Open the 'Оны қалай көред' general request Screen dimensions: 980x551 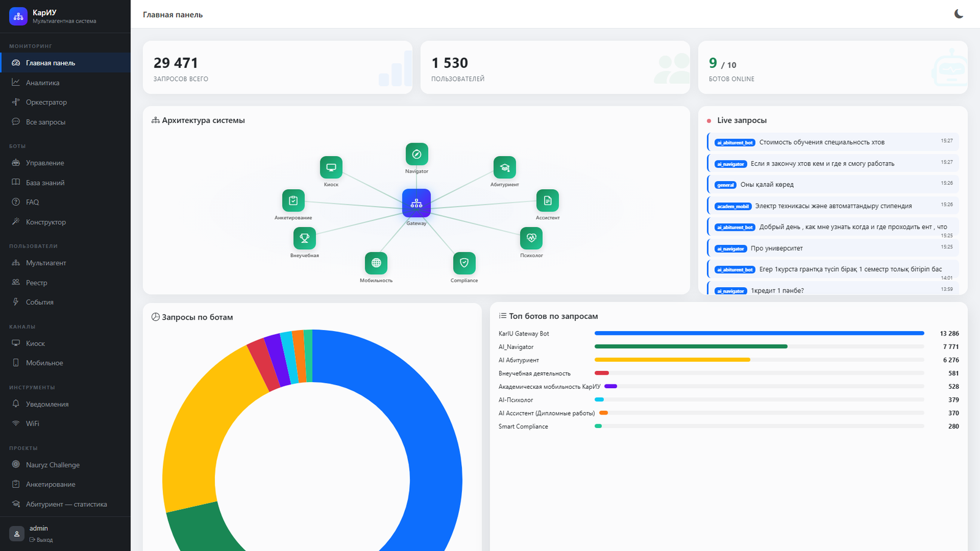coord(833,184)
